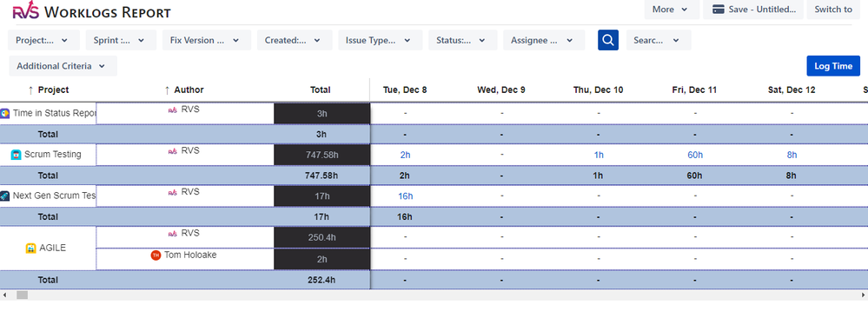
Task: Click the AGILE project name
Action: click(53, 248)
